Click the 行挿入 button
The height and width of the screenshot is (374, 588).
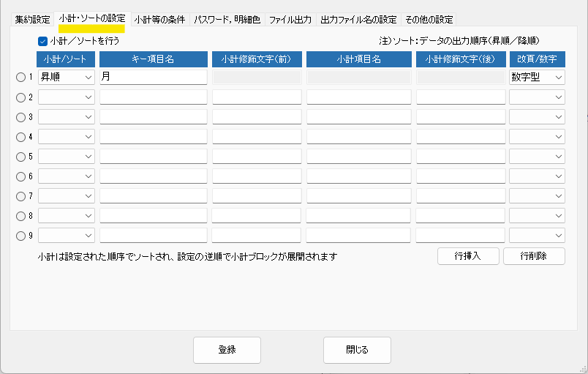468,256
